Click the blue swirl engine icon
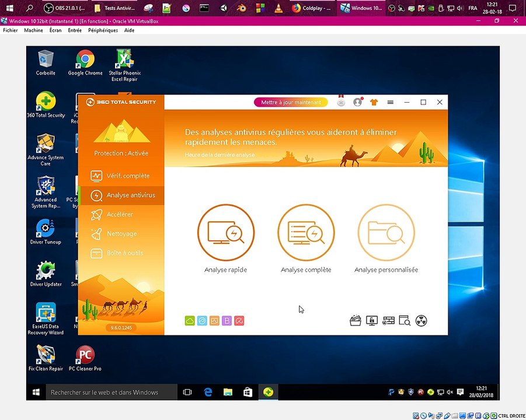Viewport: 526px width, 420px height. coord(202,321)
